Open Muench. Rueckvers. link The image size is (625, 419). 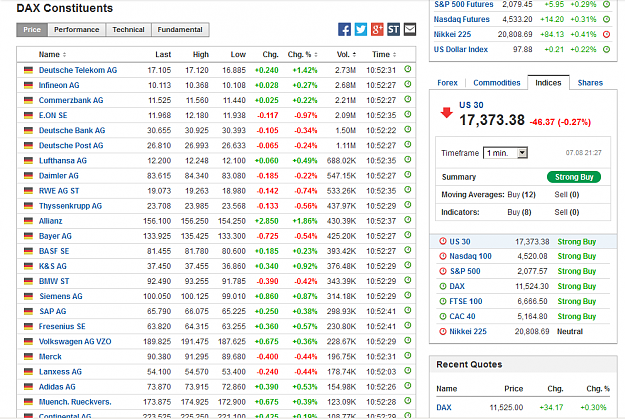75,402
